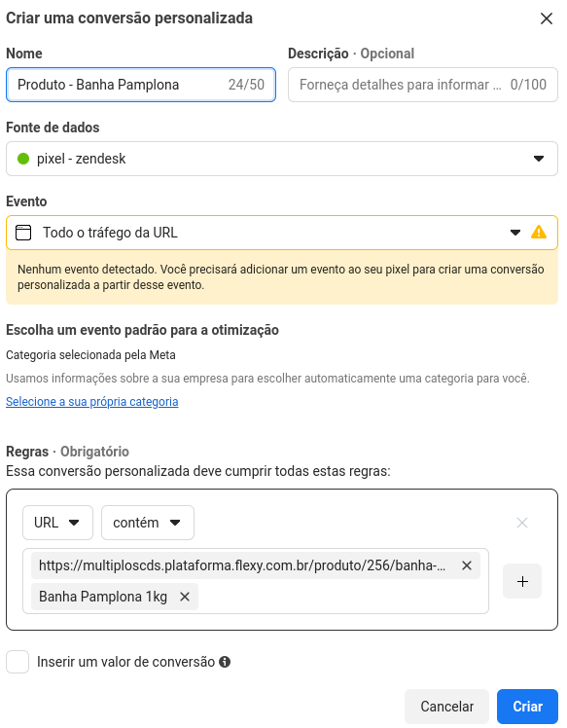Delete the URL rule row
This screenshot has width=567, height=728.
pyautogui.click(x=522, y=523)
